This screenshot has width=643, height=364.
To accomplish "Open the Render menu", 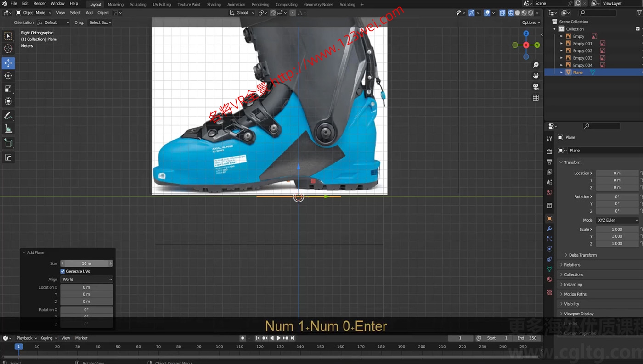I will [x=39, y=4].
